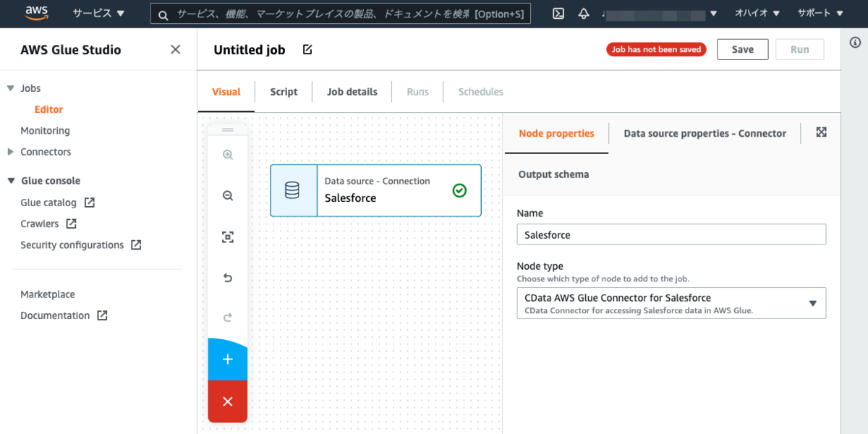Click the green check status on Salesforce node
This screenshot has width=868, height=434.
(x=459, y=190)
